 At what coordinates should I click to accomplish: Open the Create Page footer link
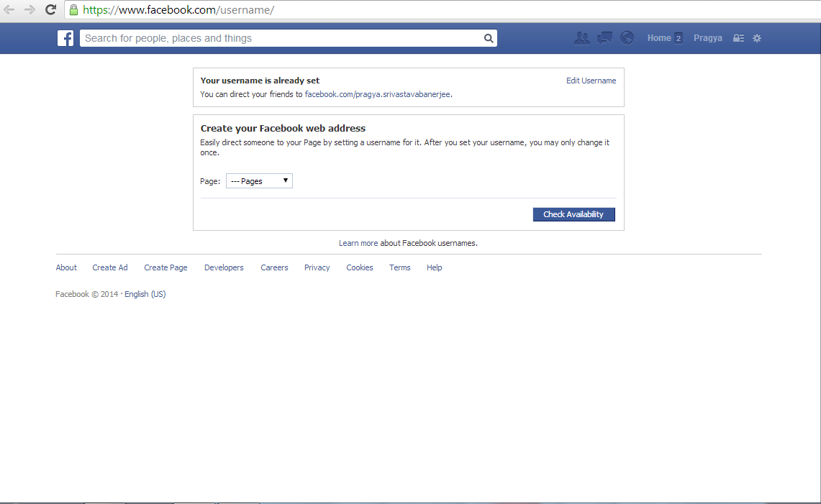(165, 267)
